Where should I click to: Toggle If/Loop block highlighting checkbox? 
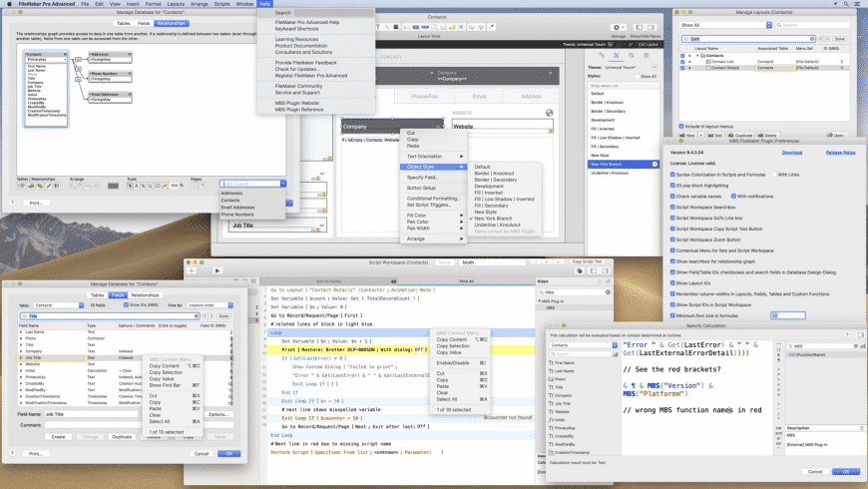click(672, 186)
